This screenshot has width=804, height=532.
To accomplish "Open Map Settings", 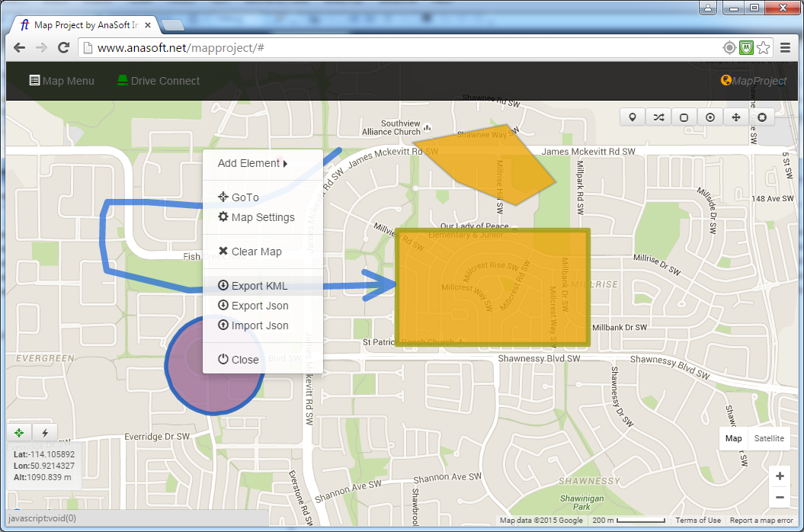I will (262, 217).
